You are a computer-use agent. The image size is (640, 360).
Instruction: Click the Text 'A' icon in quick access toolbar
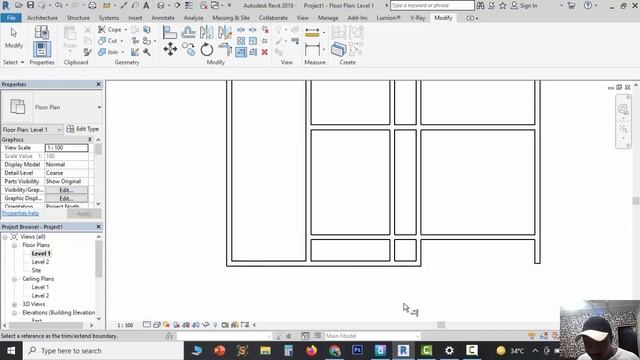[x=146, y=5]
